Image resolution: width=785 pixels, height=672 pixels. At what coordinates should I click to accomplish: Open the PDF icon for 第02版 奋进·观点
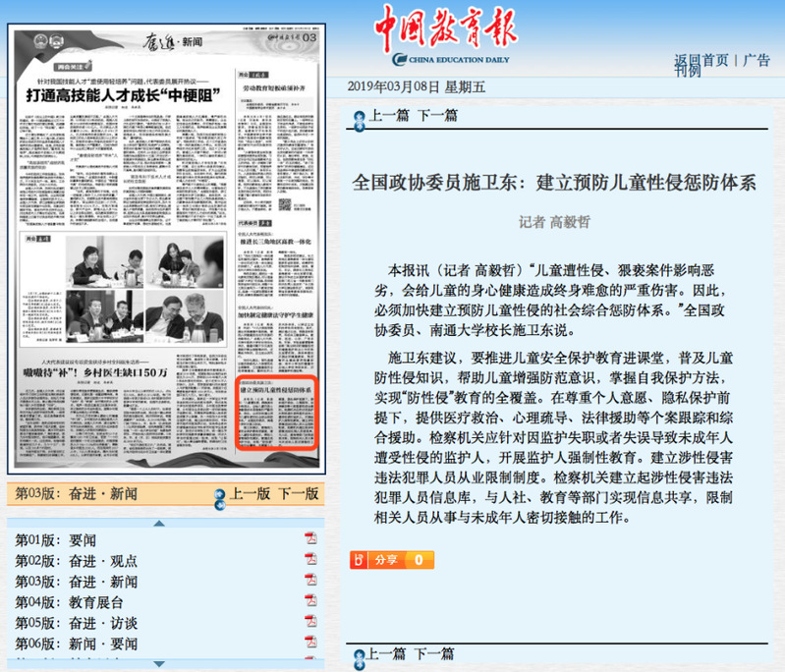click(310, 559)
